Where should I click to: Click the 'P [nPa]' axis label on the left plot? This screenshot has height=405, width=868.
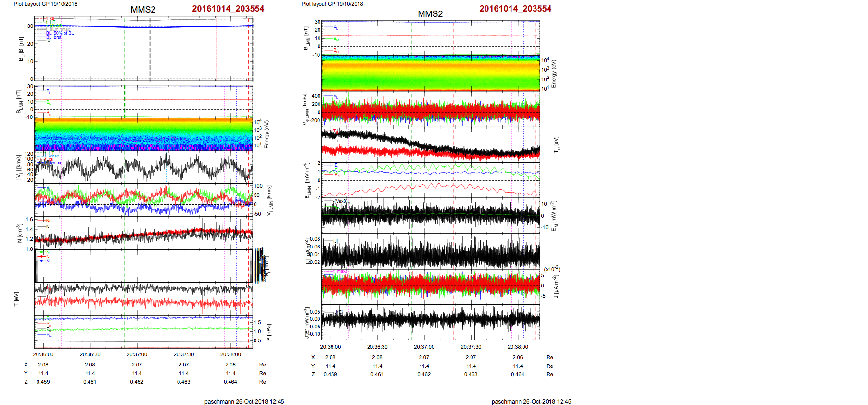click(268, 332)
